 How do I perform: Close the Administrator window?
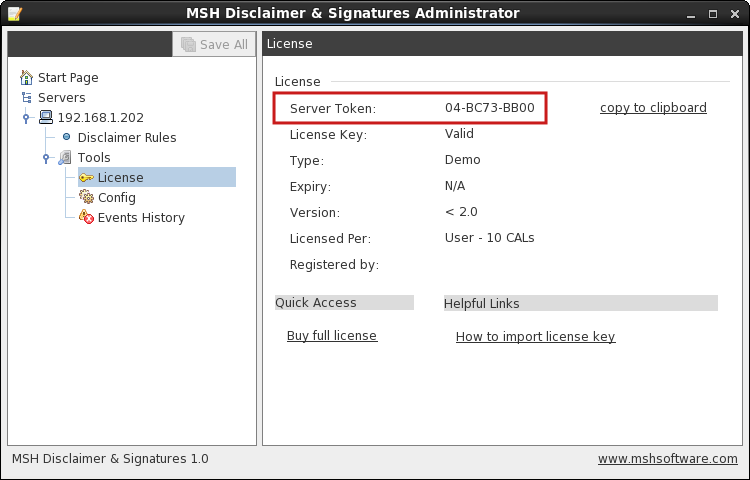pyautogui.click(x=735, y=14)
